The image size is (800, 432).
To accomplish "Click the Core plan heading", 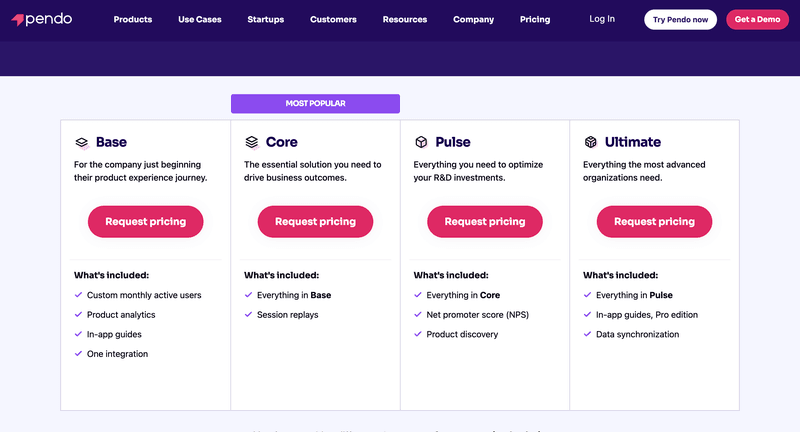I will 282,142.
